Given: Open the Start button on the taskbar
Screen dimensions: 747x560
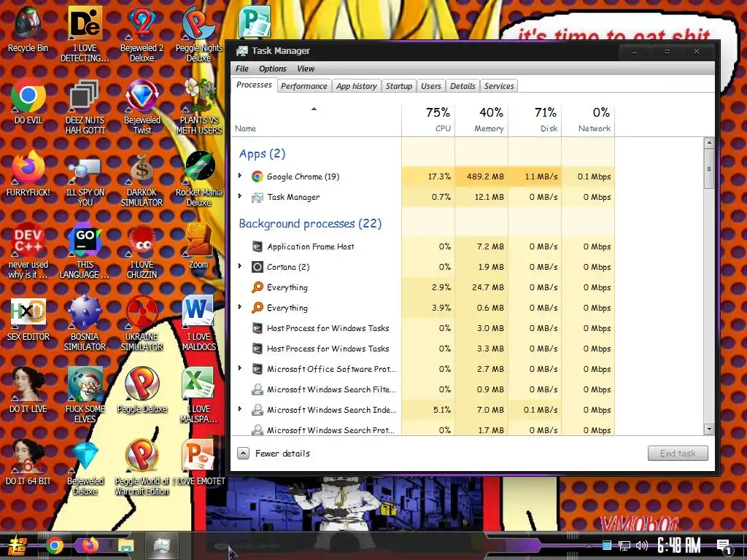Looking at the screenshot, I should [18, 545].
